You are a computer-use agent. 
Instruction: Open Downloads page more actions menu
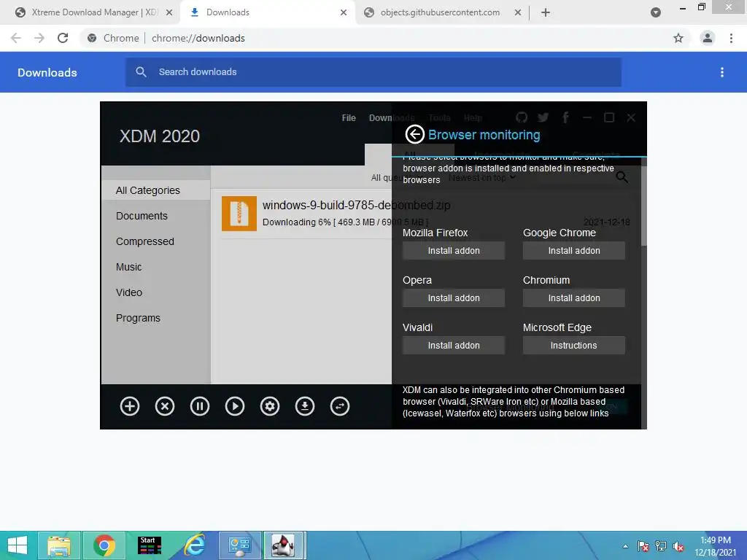[x=722, y=72]
